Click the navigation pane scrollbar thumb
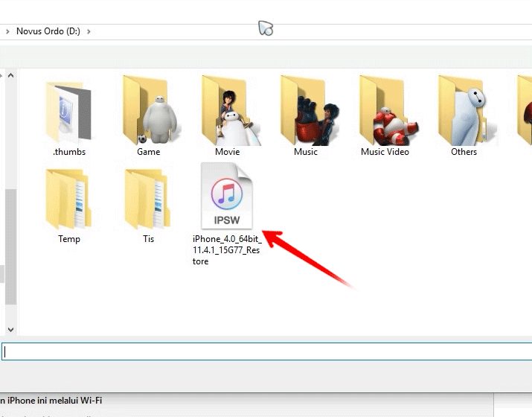This screenshot has width=532, height=417. click(x=11, y=246)
